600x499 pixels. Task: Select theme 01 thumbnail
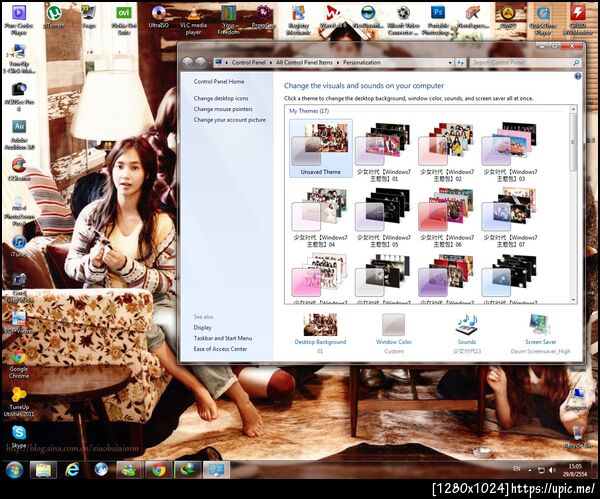coord(384,151)
